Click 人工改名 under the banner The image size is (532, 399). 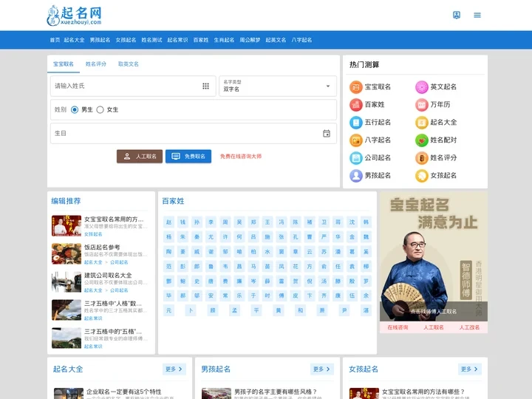[x=470, y=327]
